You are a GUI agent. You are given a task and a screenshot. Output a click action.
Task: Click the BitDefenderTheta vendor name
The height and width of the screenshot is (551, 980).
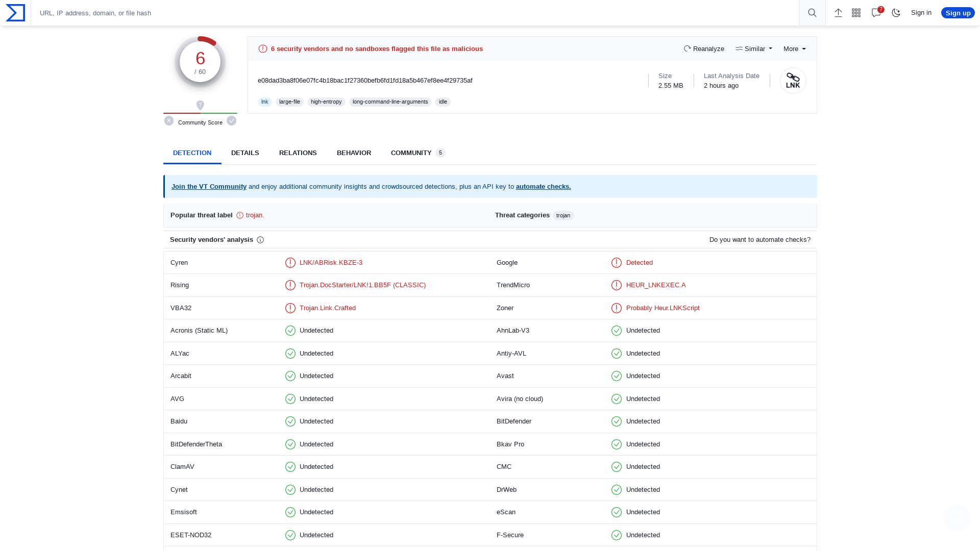coord(196,444)
